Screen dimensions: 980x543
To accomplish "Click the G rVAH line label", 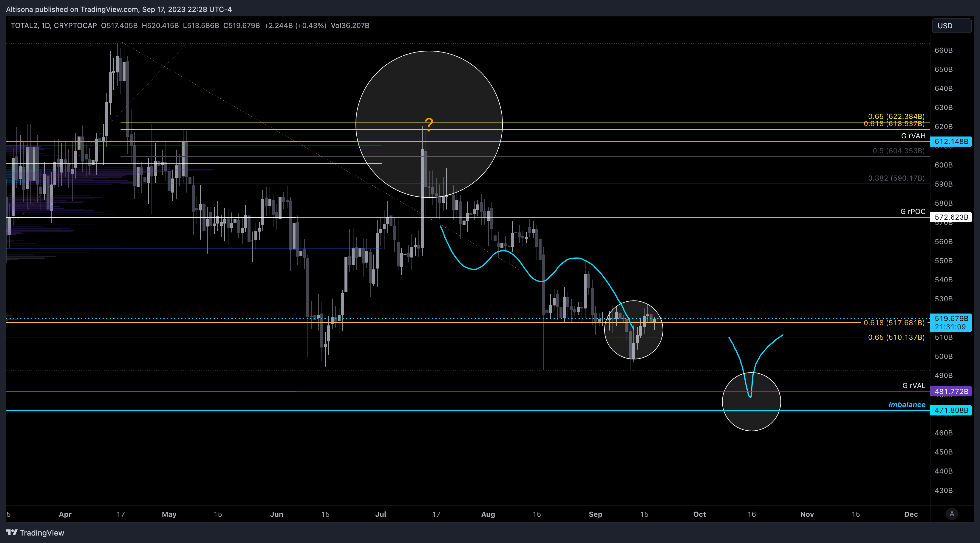I will click(913, 136).
